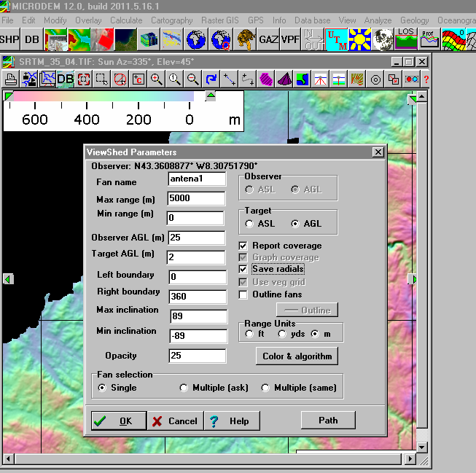Open the Cartography menu
Viewport: 476px width, 473px height.
(172, 20)
